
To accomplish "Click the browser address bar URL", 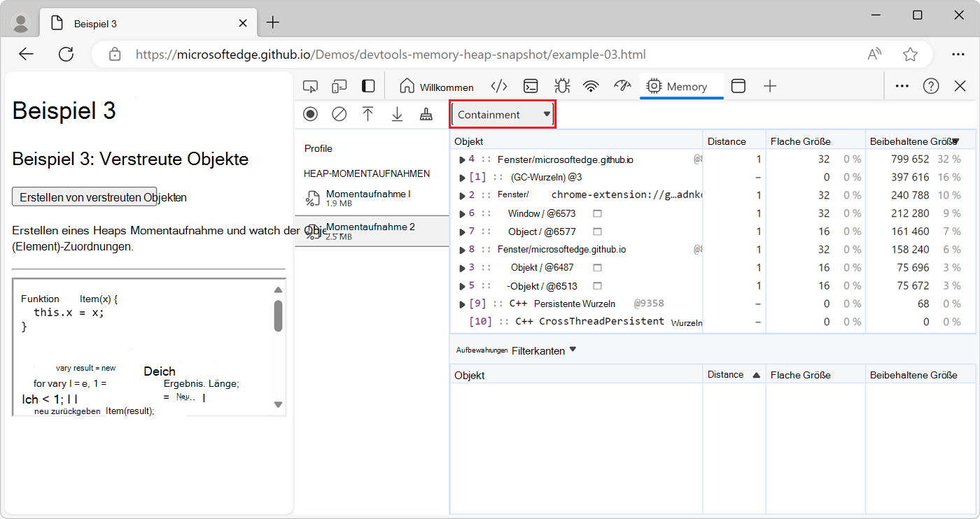I will pos(391,55).
